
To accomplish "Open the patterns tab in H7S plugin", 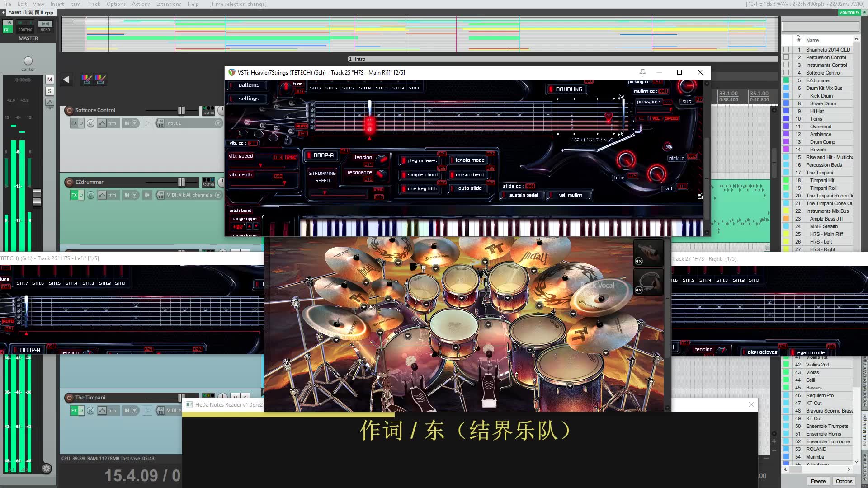I will pyautogui.click(x=249, y=84).
